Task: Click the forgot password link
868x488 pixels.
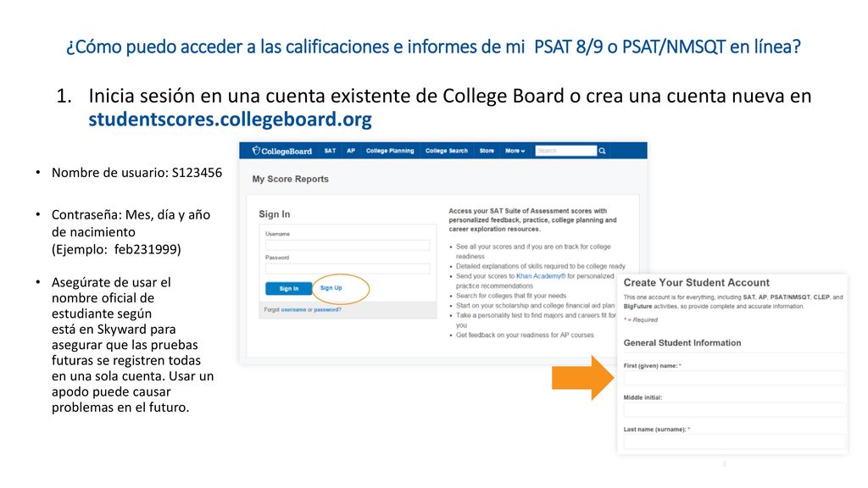Action: point(327,310)
